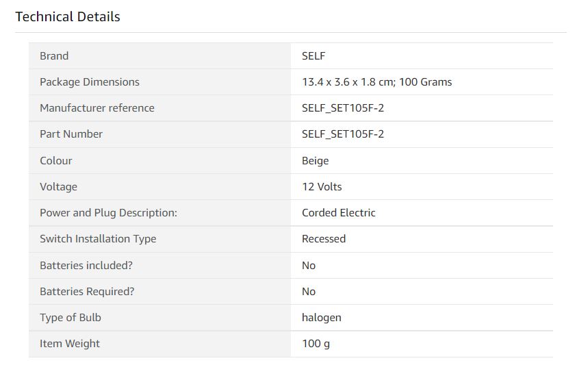The image size is (588, 378).
Task: Select Switch Installation Type label
Action: [x=98, y=239]
